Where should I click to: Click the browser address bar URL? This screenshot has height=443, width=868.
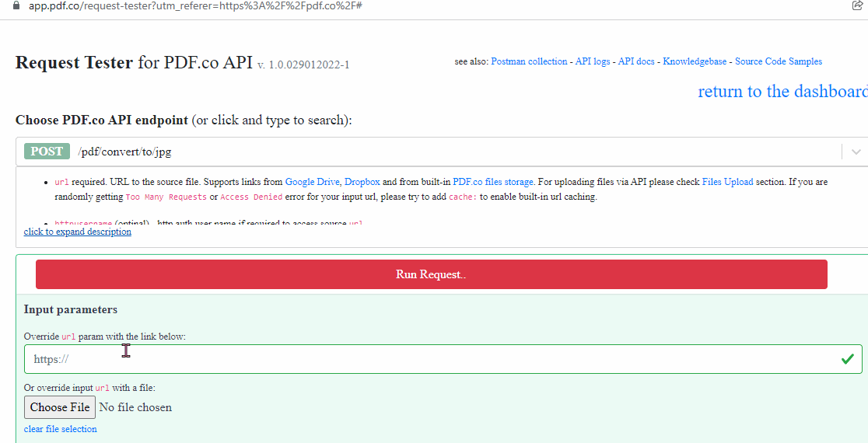pyautogui.click(x=195, y=5)
